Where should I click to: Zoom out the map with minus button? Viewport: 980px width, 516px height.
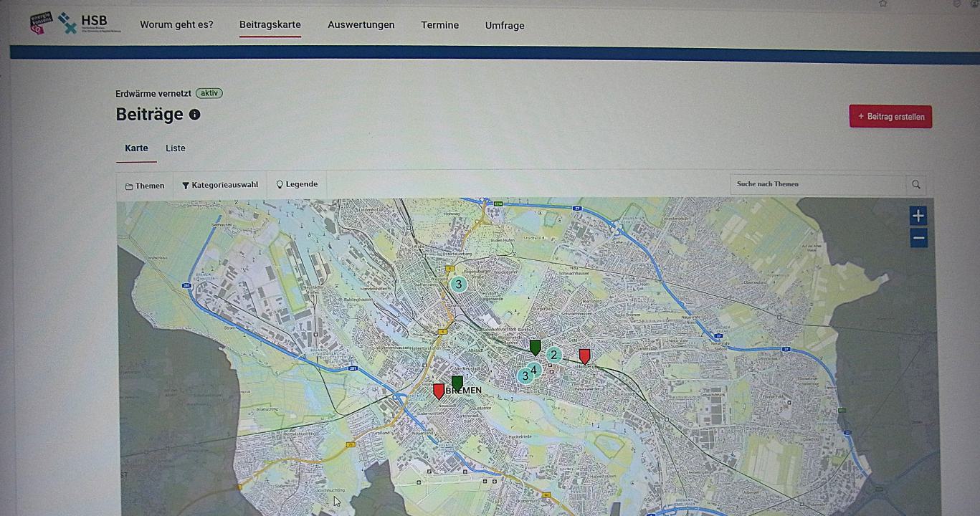pyautogui.click(x=918, y=238)
